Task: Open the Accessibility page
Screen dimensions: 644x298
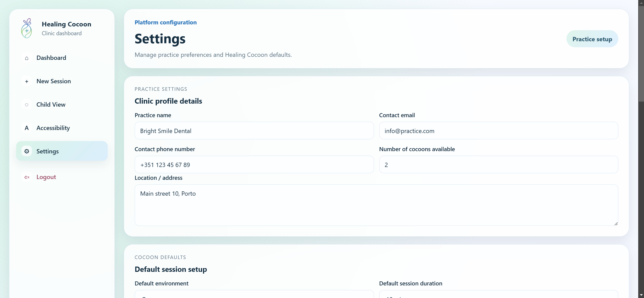Action: pyautogui.click(x=53, y=128)
